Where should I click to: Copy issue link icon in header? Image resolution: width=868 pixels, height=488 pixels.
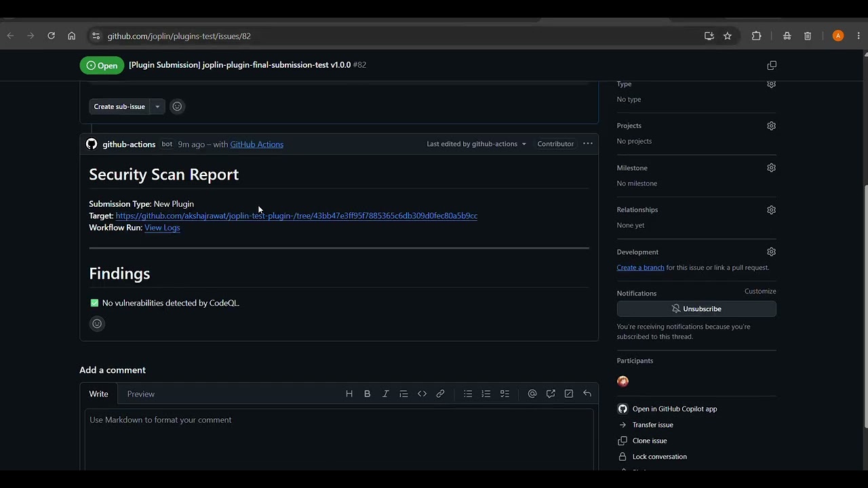772,65
